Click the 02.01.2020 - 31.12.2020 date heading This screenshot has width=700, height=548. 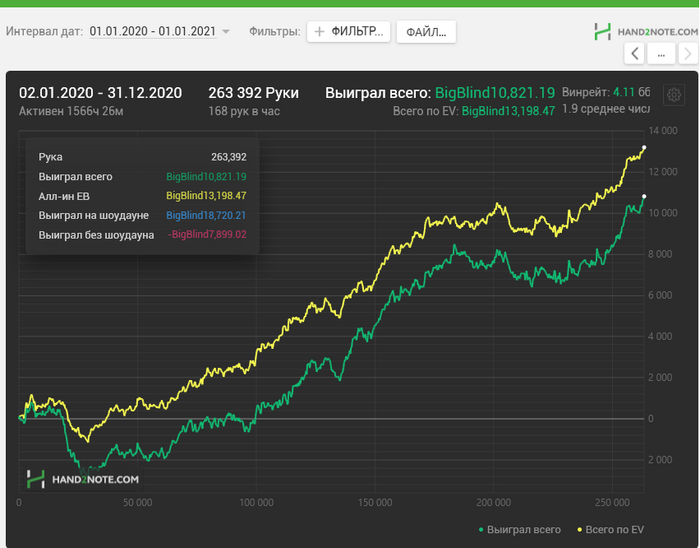[100, 93]
